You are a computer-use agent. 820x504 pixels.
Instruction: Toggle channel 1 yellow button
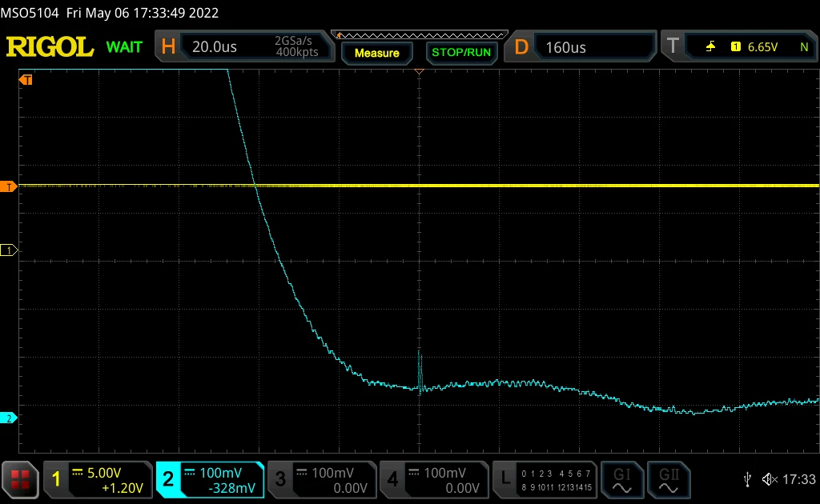click(x=57, y=479)
